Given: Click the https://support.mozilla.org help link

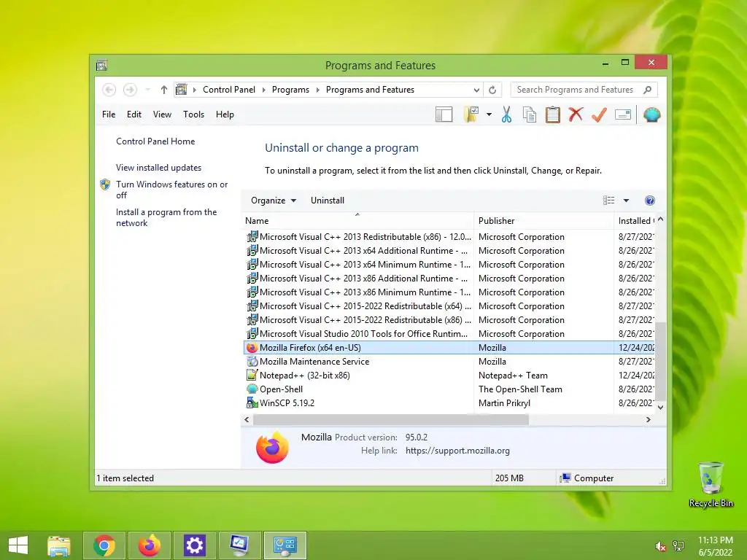Looking at the screenshot, I should [x=458, y=451].
